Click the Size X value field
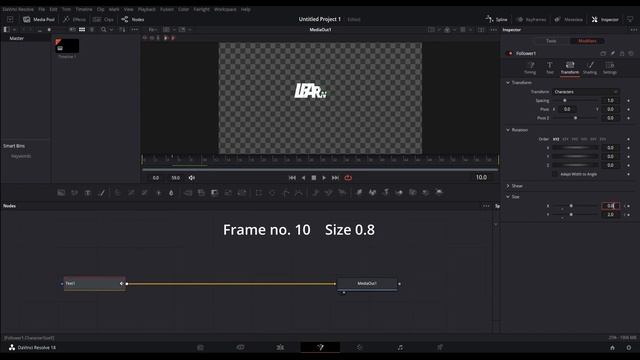The width and height of the screenshot is (640, 360). click(610, 206)
